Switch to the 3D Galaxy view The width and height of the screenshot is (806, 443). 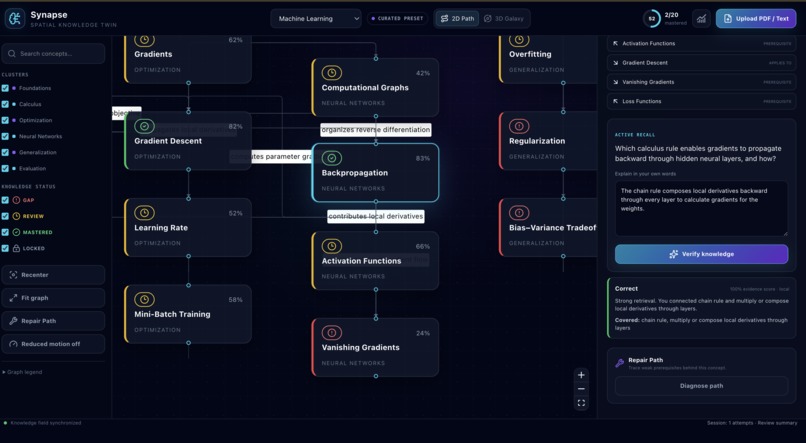pyautogui.click(x=504, y=19)
